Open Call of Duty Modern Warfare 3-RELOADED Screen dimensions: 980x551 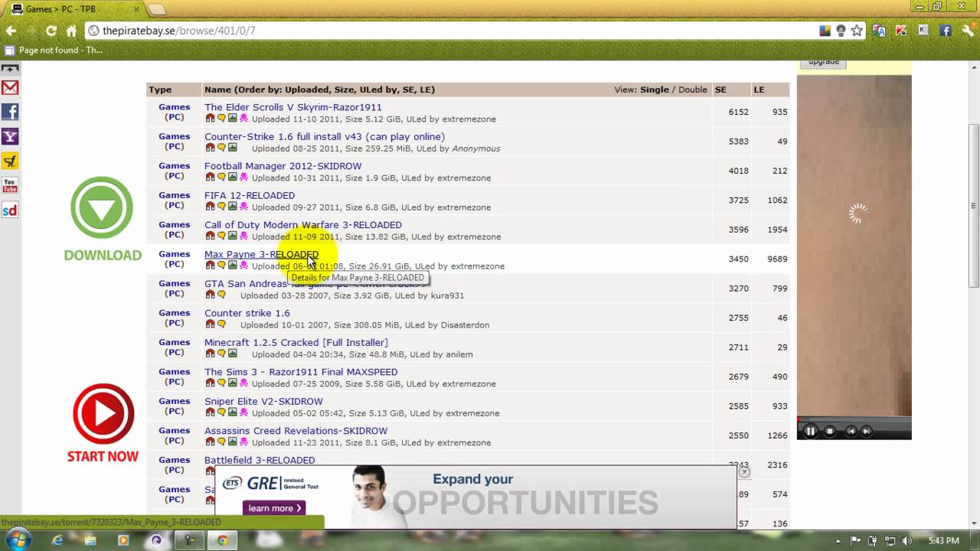click(303, 225)
